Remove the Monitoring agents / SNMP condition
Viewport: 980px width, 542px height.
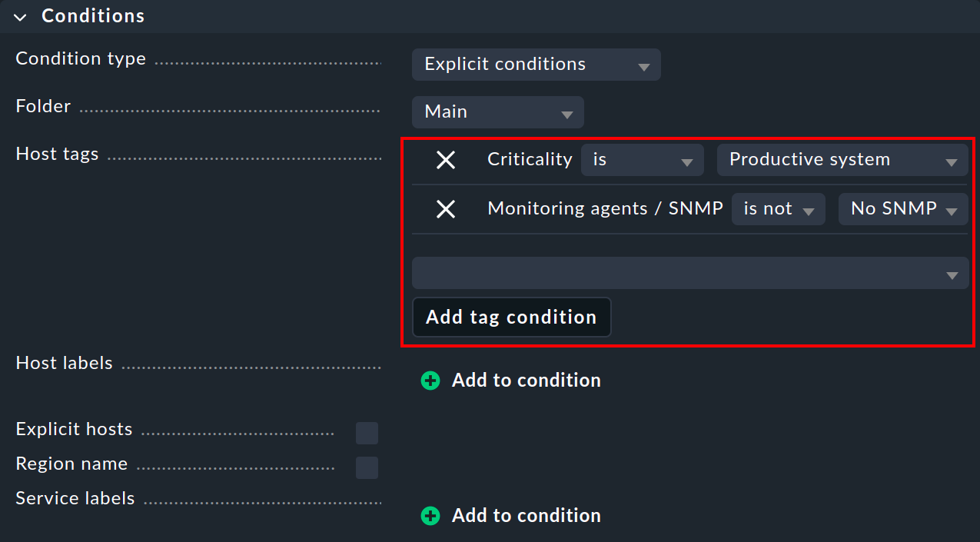[x=445, y=208]
